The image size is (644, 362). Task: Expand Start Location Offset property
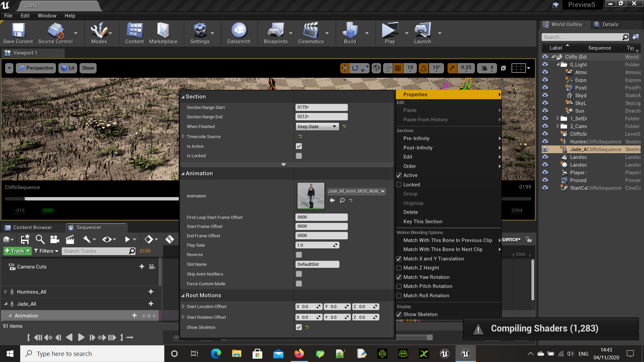pyautogui.click(x=183, y=306)
